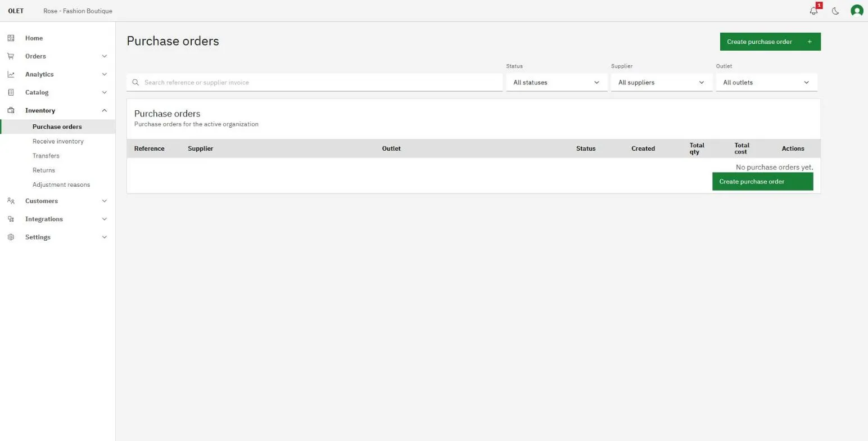Expand the Integrations menu chevron

tap(104, 219)
